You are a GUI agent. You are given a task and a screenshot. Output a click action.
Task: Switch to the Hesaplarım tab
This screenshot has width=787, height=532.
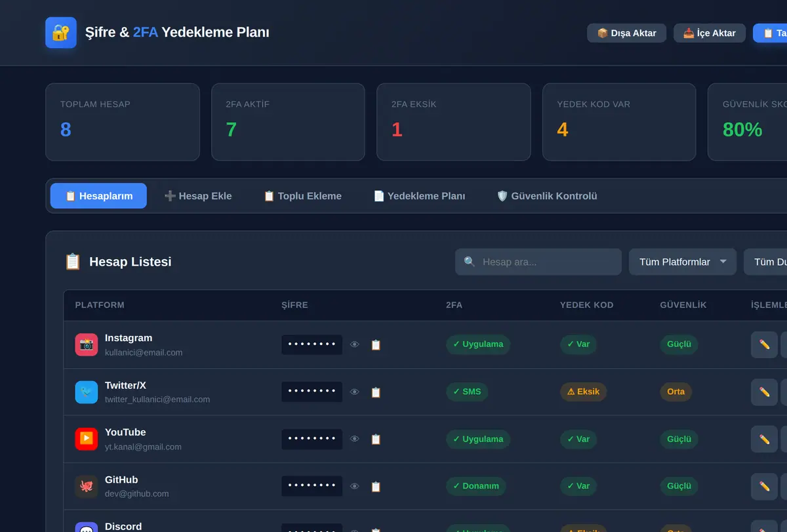click(98, 195)
